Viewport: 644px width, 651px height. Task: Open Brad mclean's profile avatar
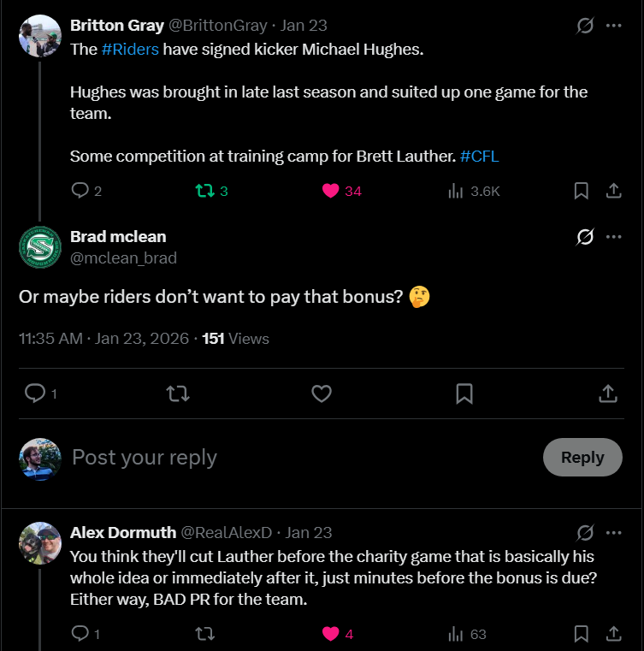[x=40, y=247]
